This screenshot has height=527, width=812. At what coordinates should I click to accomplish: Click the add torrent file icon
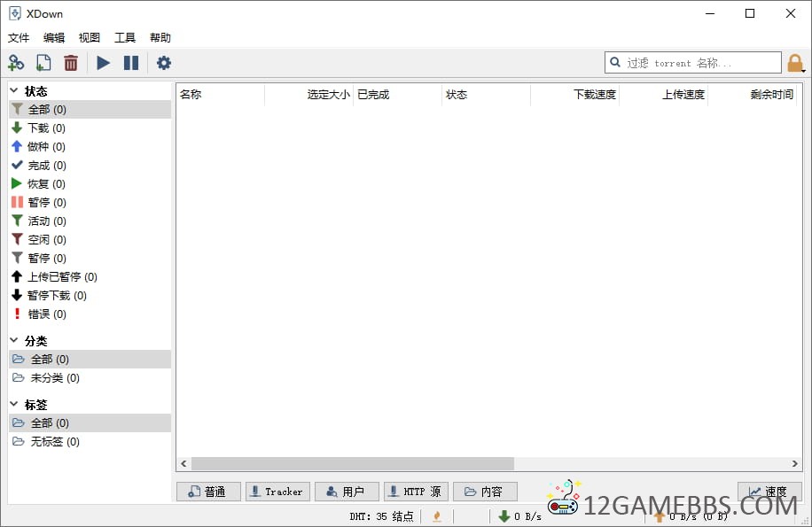(43, 63)
